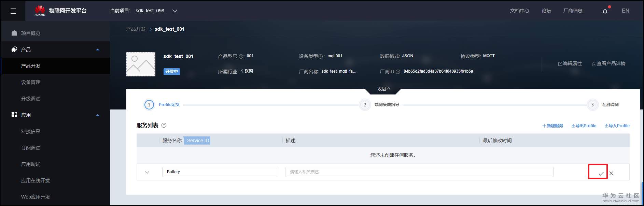644x206 pixels.
Task: Open the current project dropdown sdk_test_098
Action: pos(156,11)
